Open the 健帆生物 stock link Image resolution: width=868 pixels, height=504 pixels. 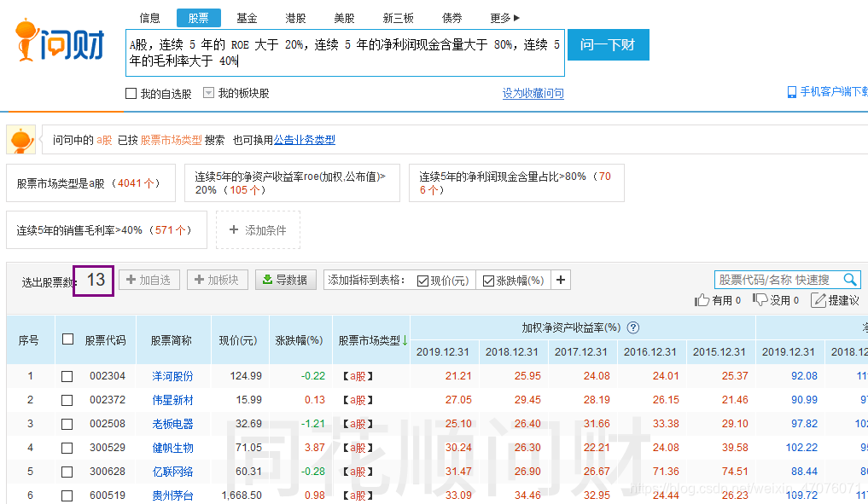click(172, 448)
